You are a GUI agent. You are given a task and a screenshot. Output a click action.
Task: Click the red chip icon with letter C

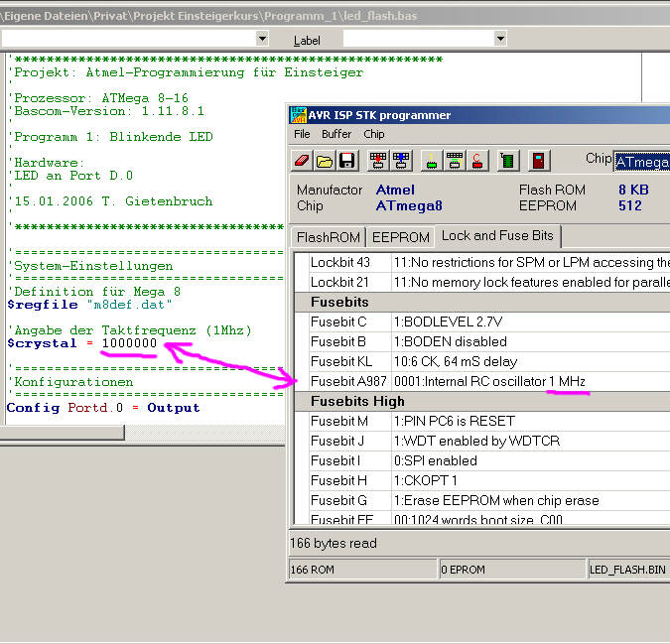[x=476, y=161]
